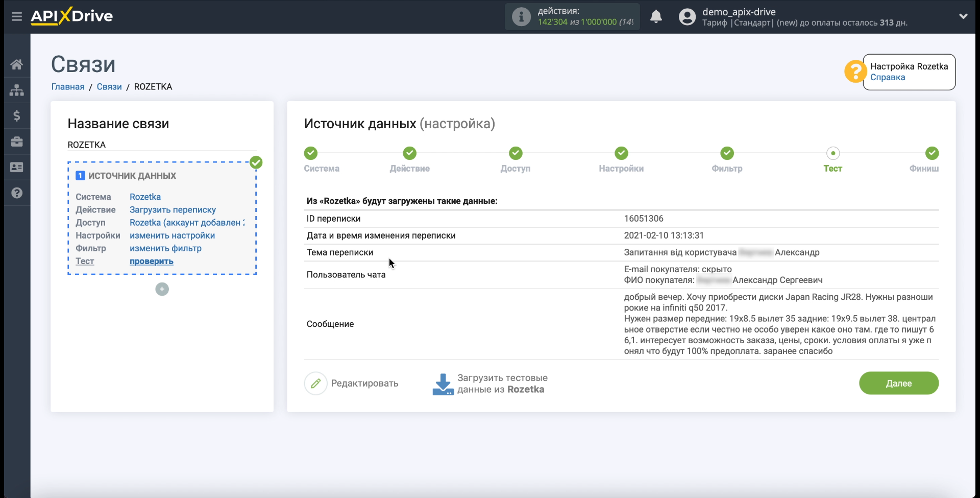Image resolution: width=980 pixels, height=498 pixels.
Task: Go to Связи breadcrumb
Action: point(109,86)
